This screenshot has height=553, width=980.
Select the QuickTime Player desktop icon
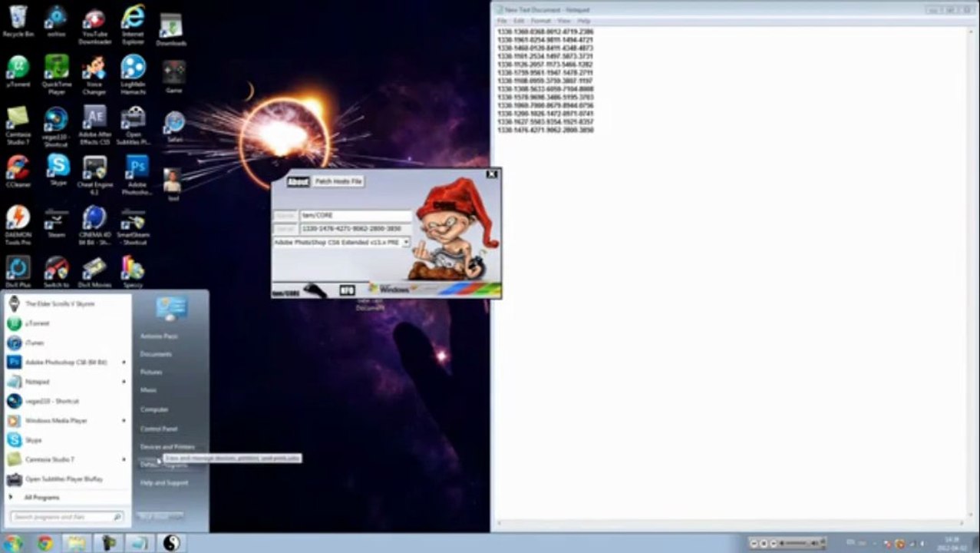57,75
